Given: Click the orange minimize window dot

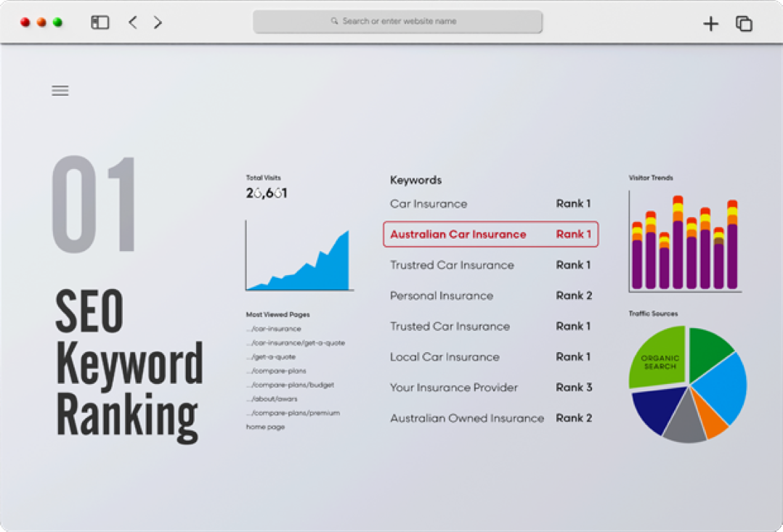Looking at the screenshot, I should [41, 22].
